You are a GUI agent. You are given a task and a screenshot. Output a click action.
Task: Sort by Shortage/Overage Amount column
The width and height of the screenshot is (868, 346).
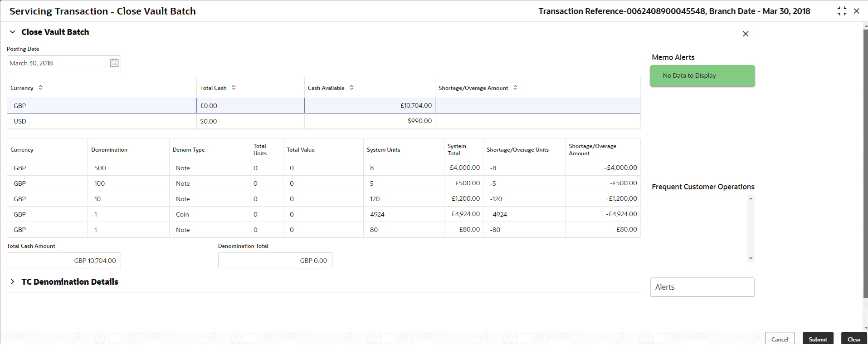pos(515,88)
